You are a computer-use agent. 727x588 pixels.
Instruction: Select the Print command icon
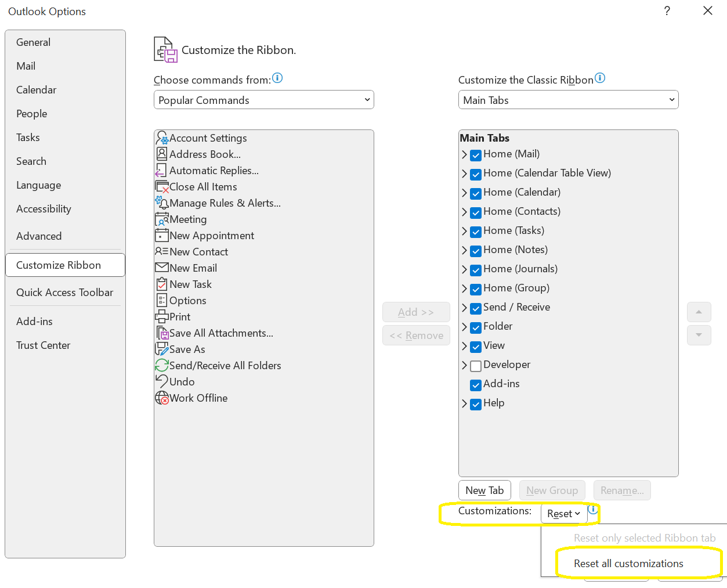click(x=161, y=316)
